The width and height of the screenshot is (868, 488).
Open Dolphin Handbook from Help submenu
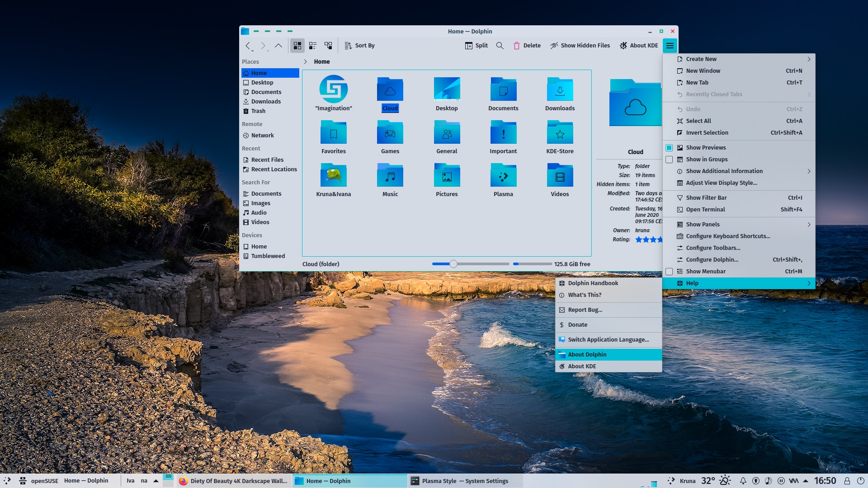609,283
